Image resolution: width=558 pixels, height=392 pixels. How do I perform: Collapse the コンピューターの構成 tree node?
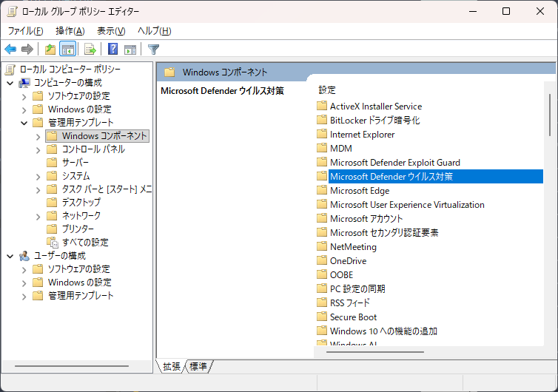pos(10,83)
